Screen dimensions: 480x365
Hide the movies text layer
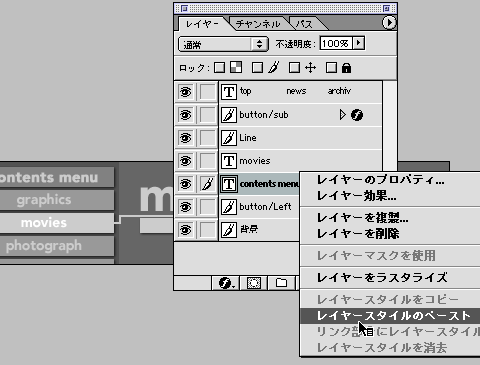[185, 161]
